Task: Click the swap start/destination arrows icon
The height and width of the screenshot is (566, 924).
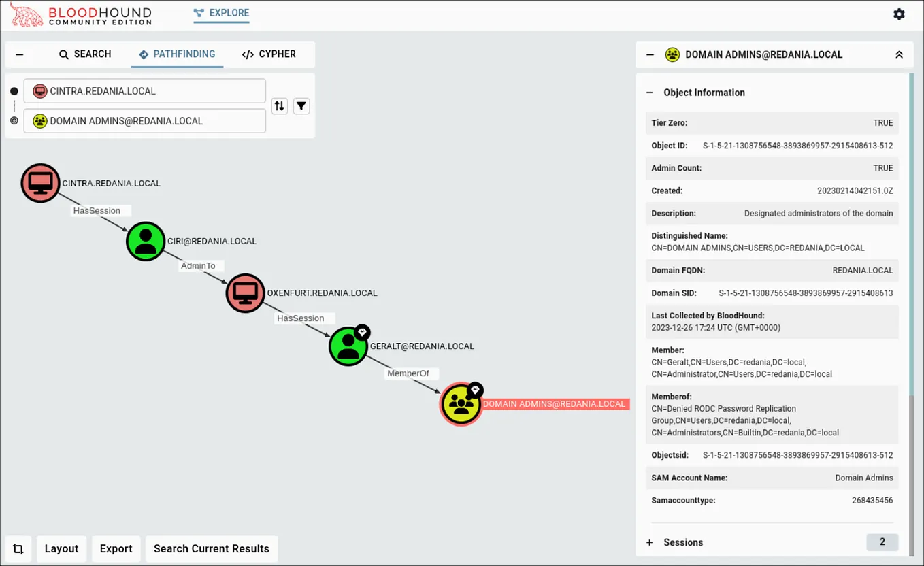Action: click(279, 105)
